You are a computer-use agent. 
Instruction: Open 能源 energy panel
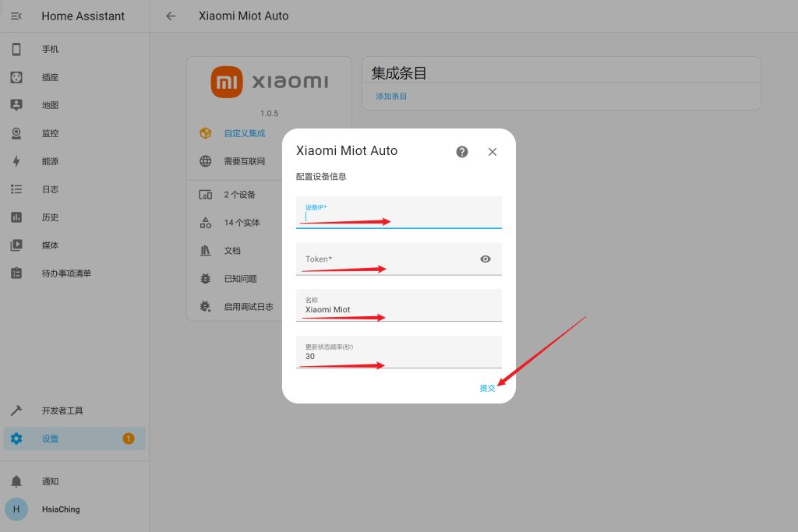pos(50,161)
